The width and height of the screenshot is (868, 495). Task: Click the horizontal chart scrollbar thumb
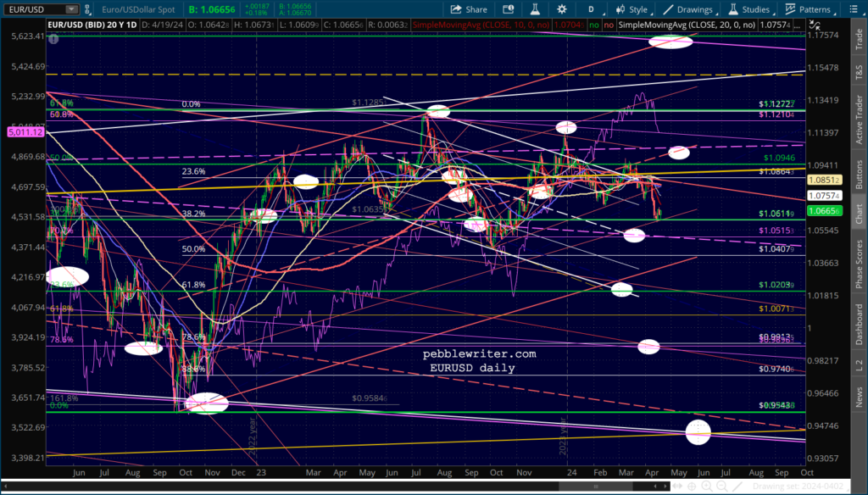coord(596,487)
